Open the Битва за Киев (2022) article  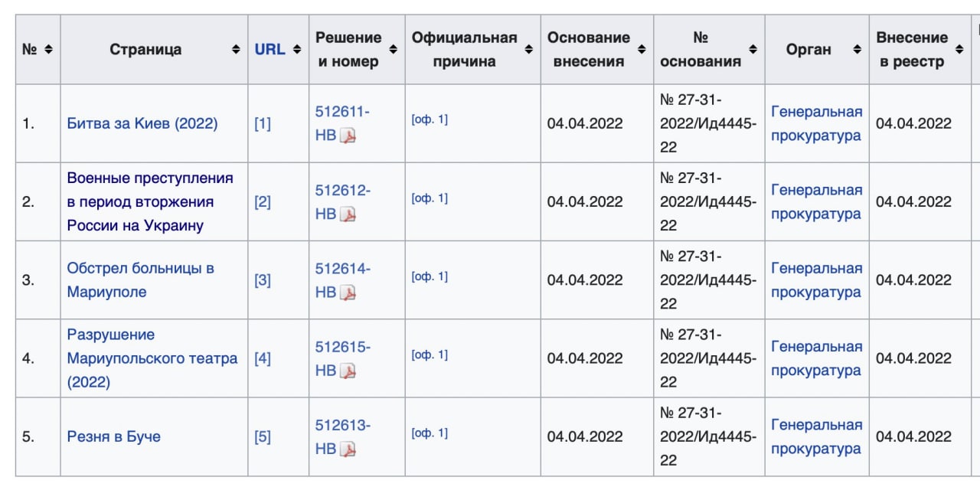coord(142,123)
